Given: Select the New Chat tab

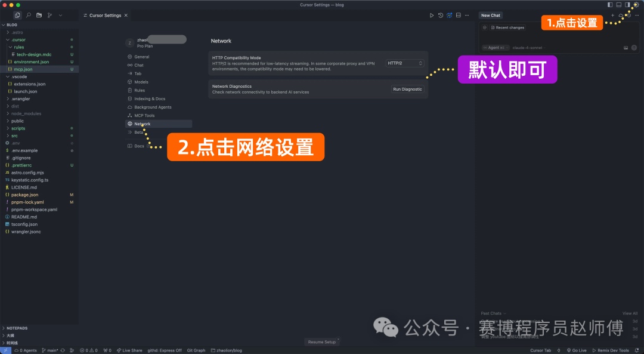Looking at the screenshot, I should coord(491,15).
